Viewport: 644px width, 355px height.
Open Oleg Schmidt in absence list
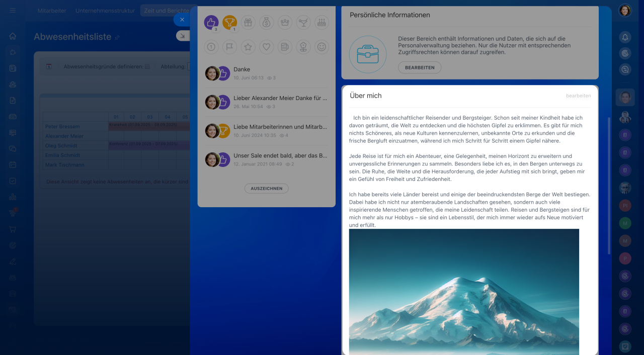(61, 146)
